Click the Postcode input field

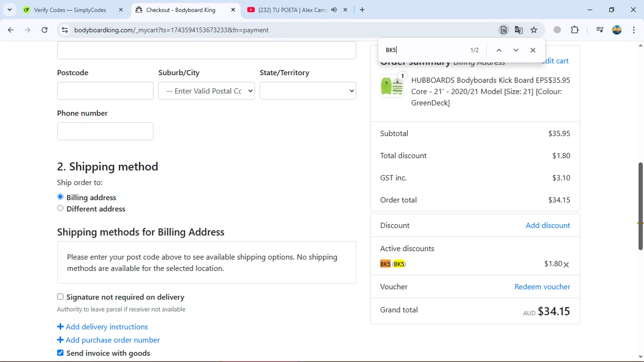pos(105,91)
